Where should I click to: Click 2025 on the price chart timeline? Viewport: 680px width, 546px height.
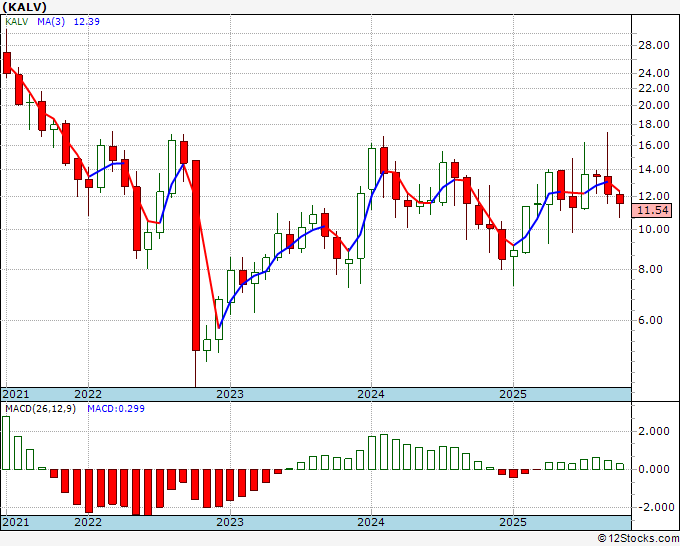coord(513,394)
